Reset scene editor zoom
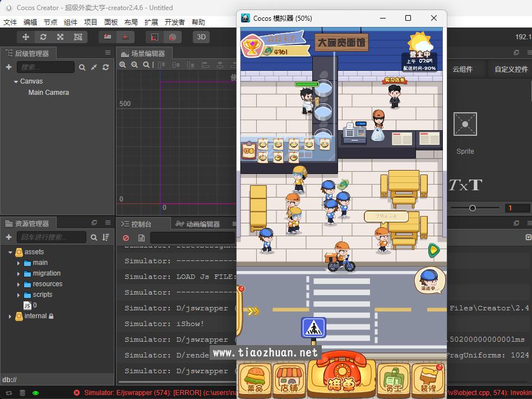This screenshot has height=399, width=532. (x=146, y=65)
